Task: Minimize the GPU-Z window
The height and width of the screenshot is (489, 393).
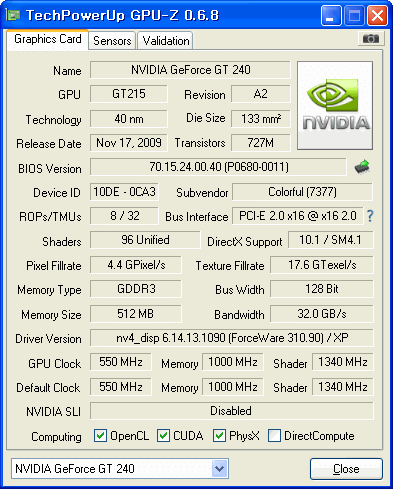Action: tap(331, 15)
